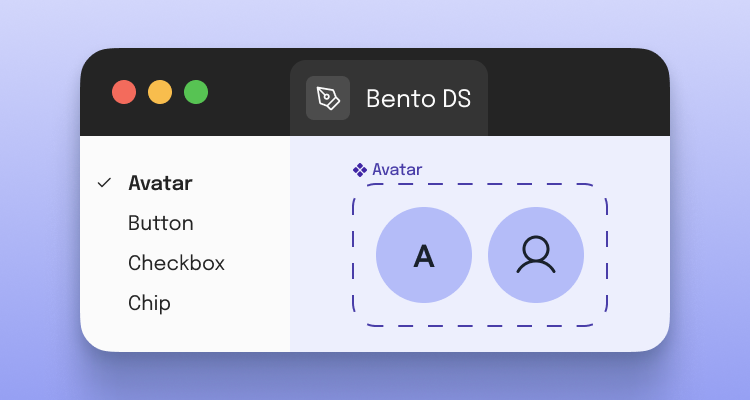Viewport: 750px width, 400px height.
Task: Open the Button component in sidebar
Action: point(160,223)
